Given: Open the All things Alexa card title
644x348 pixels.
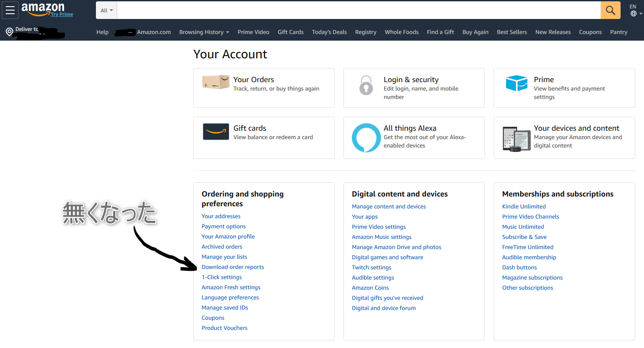Looking at the screenshot, I should click(x=410, y=128).
